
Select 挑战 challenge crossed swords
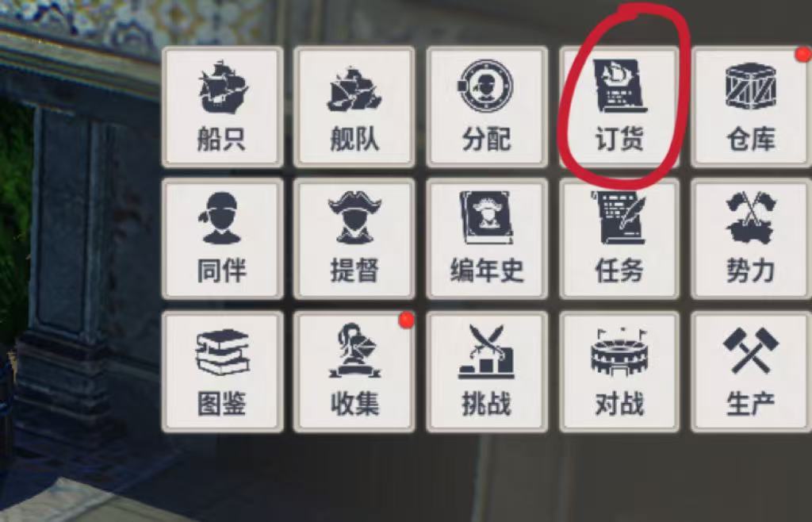pyautogui.click(x=487, y=372)
